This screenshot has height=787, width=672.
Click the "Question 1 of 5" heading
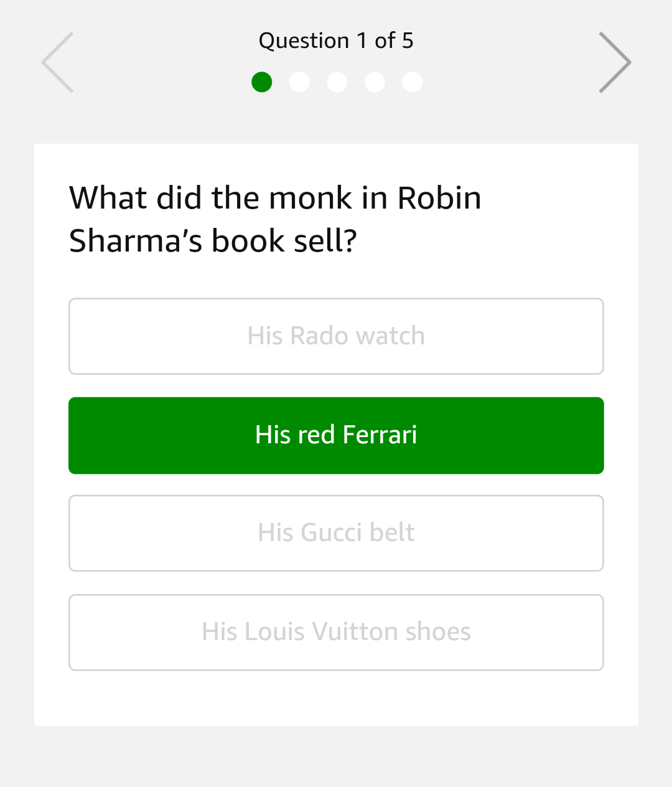pyautogui.click(x=336, y=41)
